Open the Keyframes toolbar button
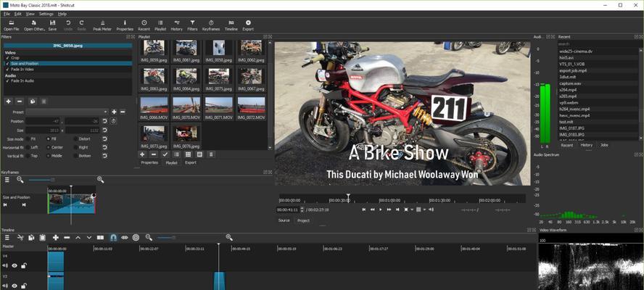This screenshot has height=290, width=644. [x=211, y=25]
